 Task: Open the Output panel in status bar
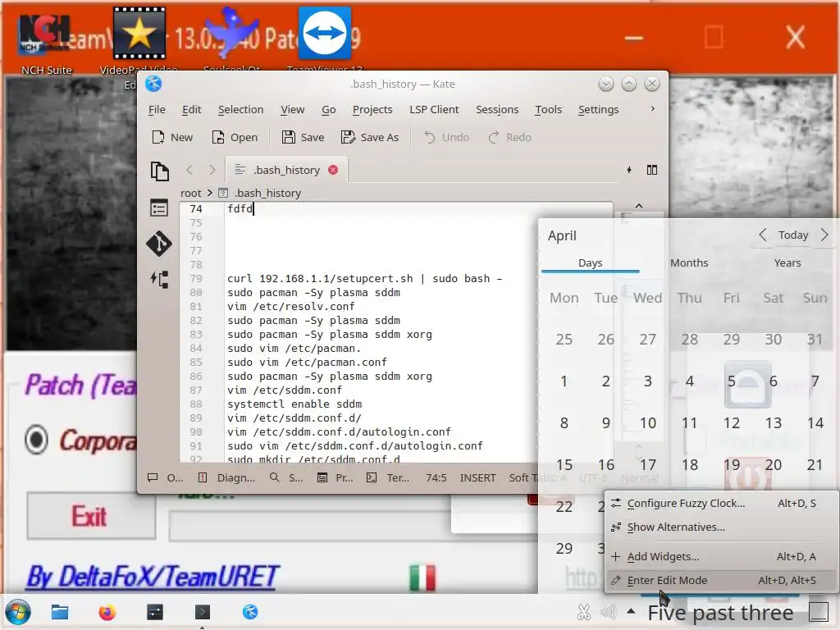pyautogui.click(x=166, y=477)
